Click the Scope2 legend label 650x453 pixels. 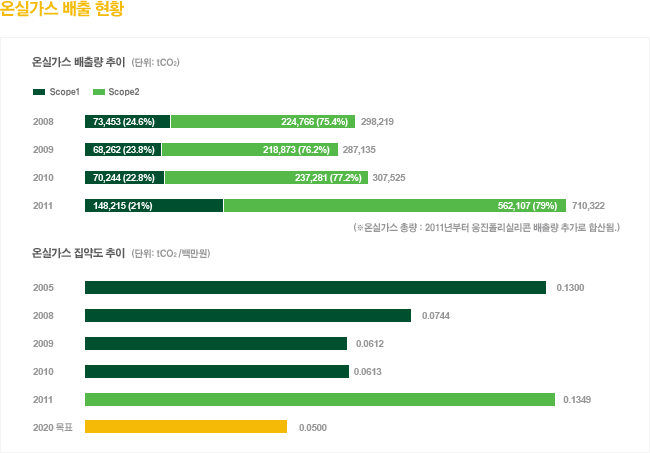pyautogui.click(x=124, y=92)
